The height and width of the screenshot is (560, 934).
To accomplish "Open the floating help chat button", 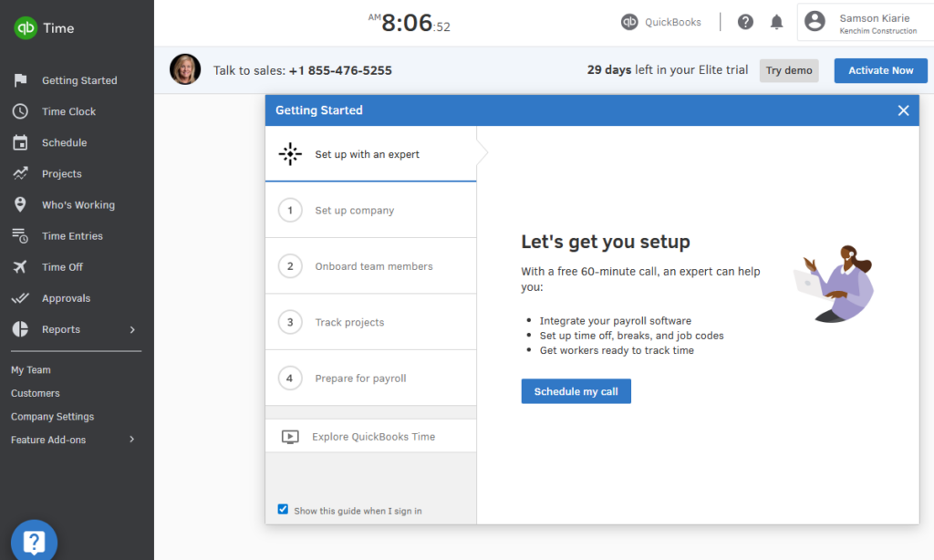I will (34, 543).
